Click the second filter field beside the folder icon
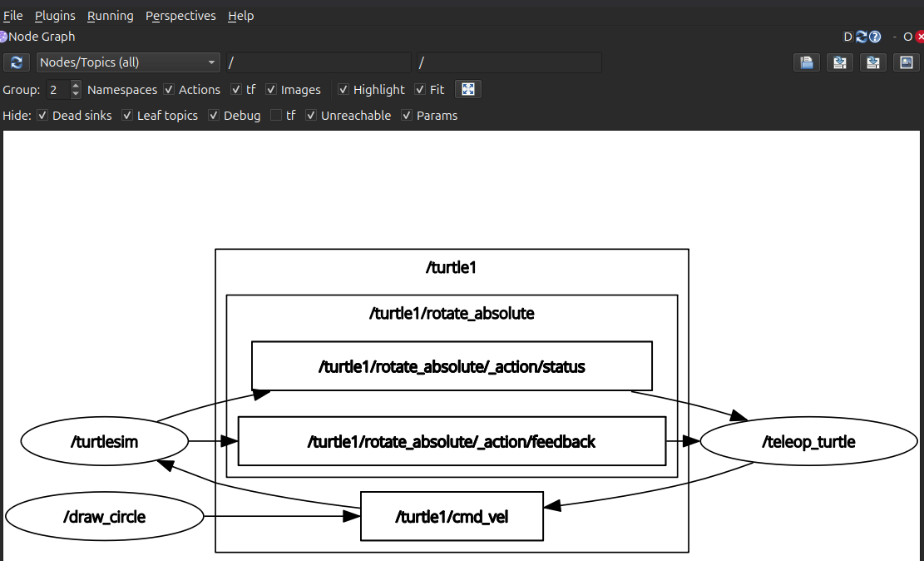Screen dimensions: 924x561 [x=509, y=62]
